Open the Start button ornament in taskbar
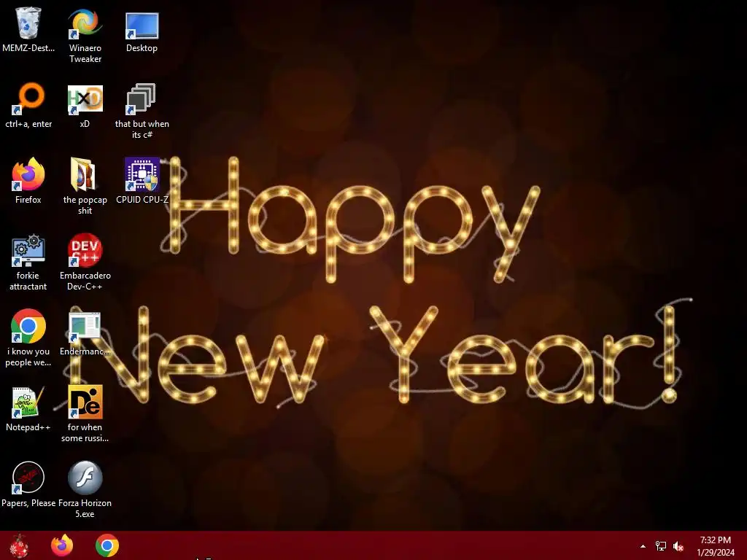The width and height of the screenshot is (747, 560). (x=18, y=545)
